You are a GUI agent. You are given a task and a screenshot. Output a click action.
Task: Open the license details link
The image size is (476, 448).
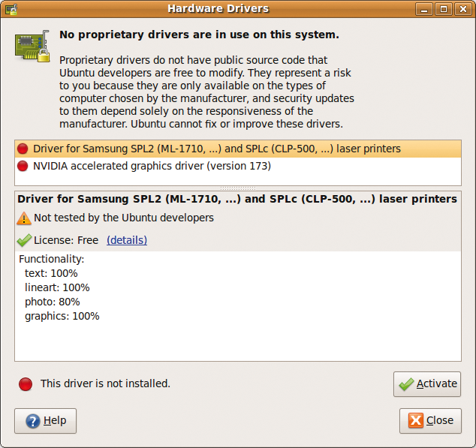tap(127, 240)
